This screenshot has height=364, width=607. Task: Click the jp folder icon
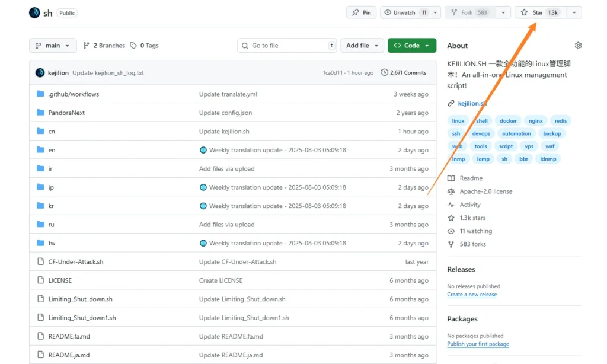[x=40, y=187]
